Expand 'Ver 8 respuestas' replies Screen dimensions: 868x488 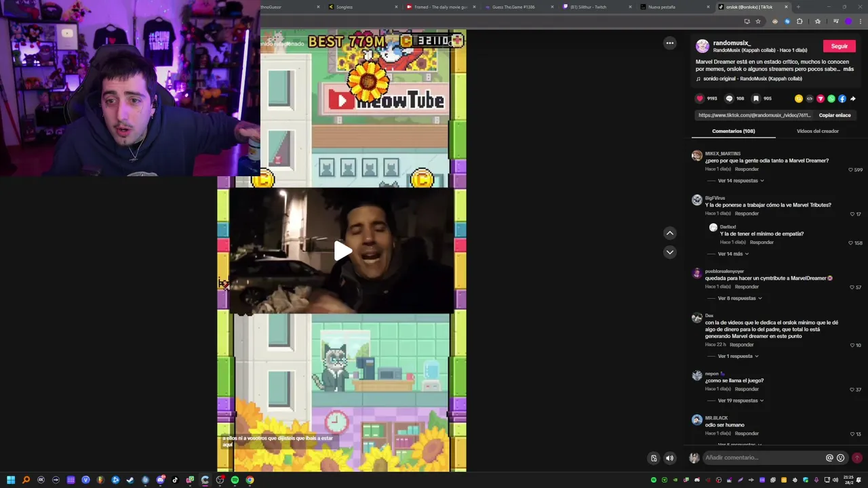(740, 298)
